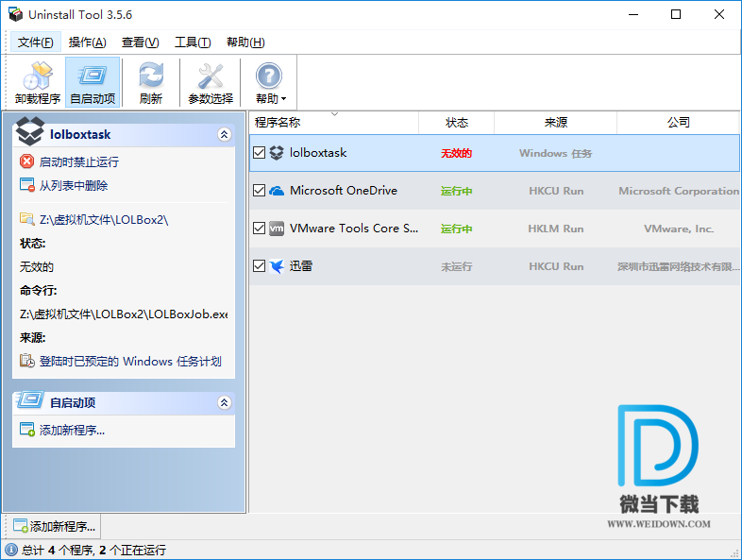
Task: Click the 添加新程序... button in bottom bar
Action: [x=54, y=526]
